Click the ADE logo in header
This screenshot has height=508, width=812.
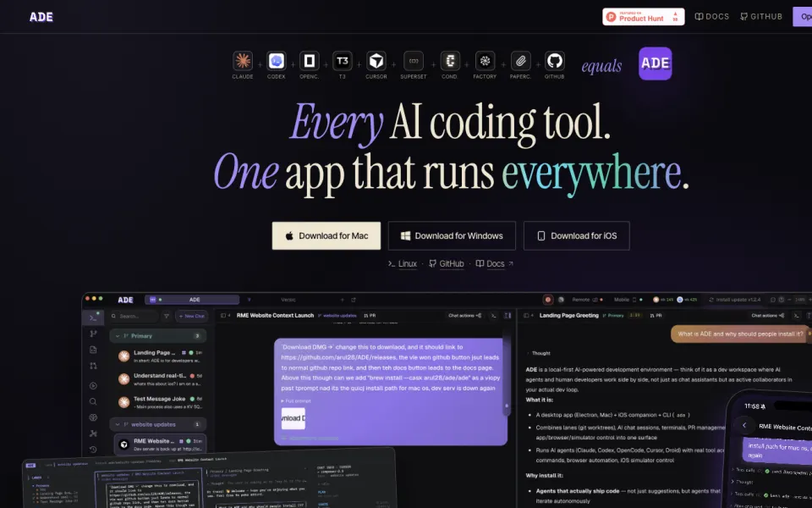41,17
